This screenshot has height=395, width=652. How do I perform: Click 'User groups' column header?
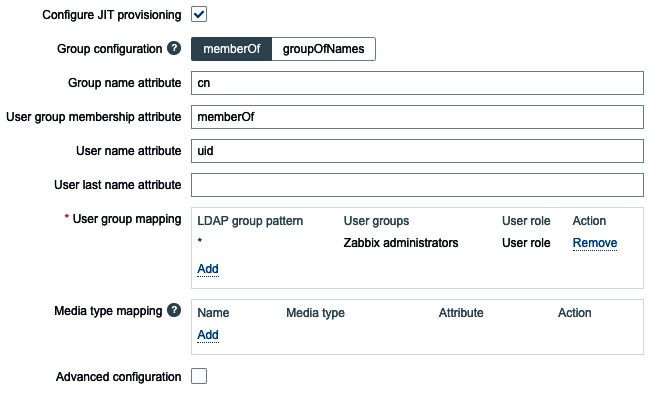(x=376, y=221)
